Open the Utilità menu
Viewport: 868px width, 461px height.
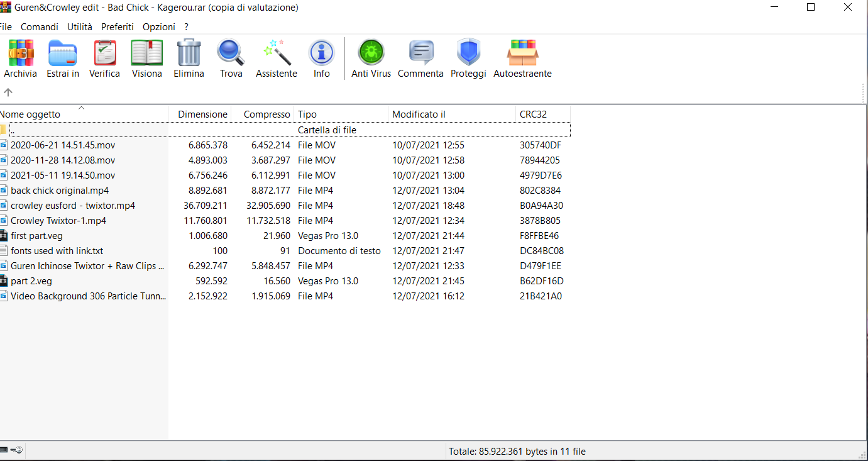click(80, 27)
